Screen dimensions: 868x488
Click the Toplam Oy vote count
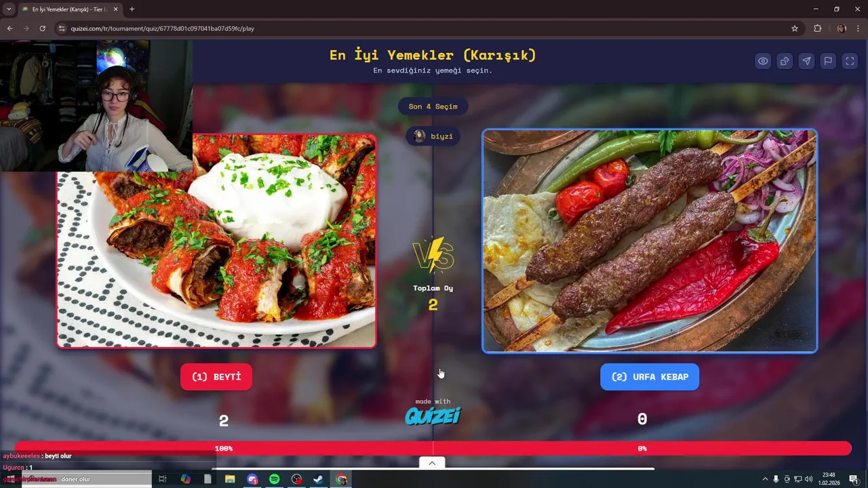click(433, 305)
